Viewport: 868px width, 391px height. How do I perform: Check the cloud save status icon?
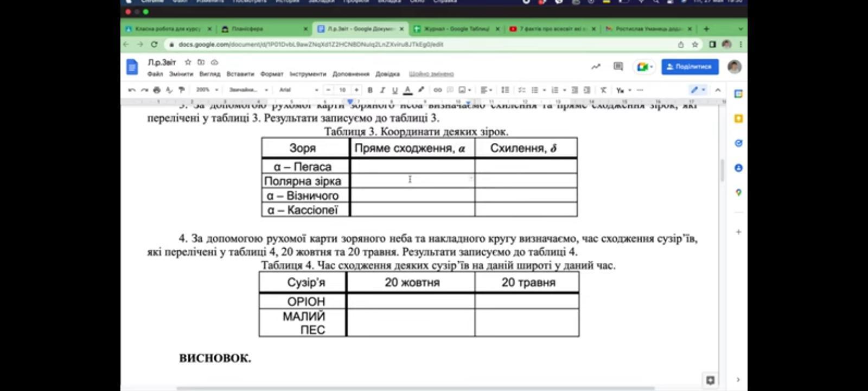(214, 62)
